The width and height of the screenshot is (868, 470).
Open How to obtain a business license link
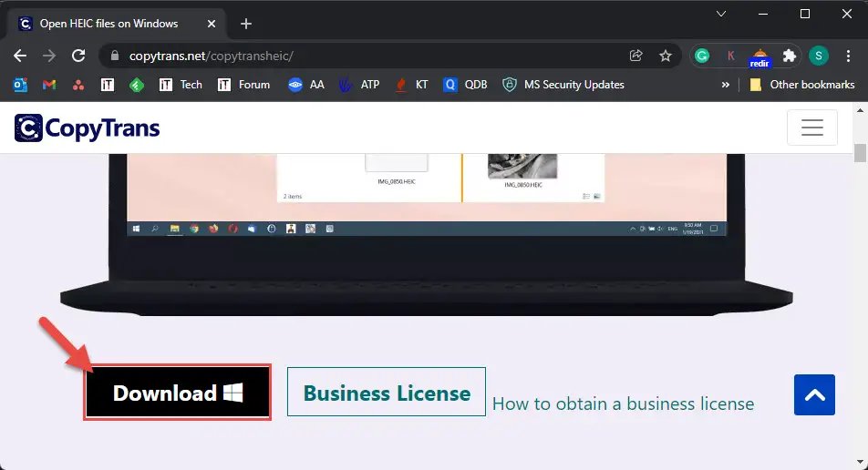point(623,404)
